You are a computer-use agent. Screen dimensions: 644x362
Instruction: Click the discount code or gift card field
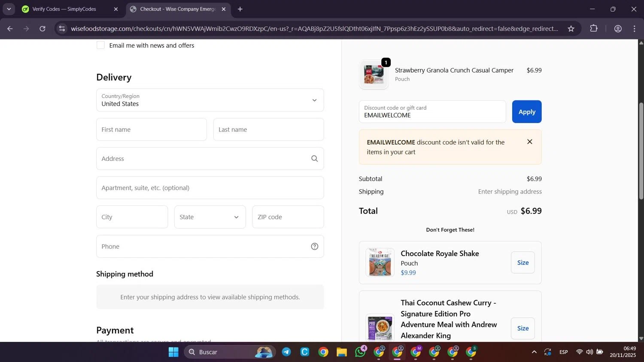(432, 112)
